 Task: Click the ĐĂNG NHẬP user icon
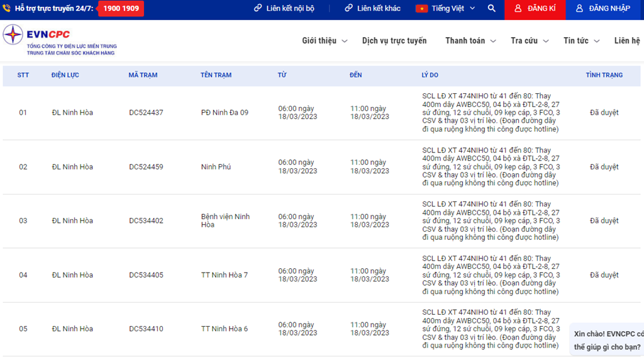(579, 9)
